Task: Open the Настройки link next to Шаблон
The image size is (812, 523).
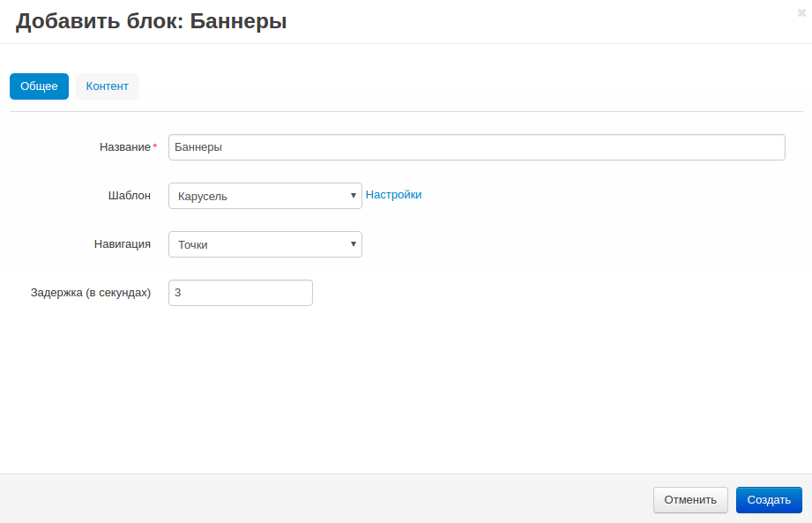Action: [x=393, y=194]
